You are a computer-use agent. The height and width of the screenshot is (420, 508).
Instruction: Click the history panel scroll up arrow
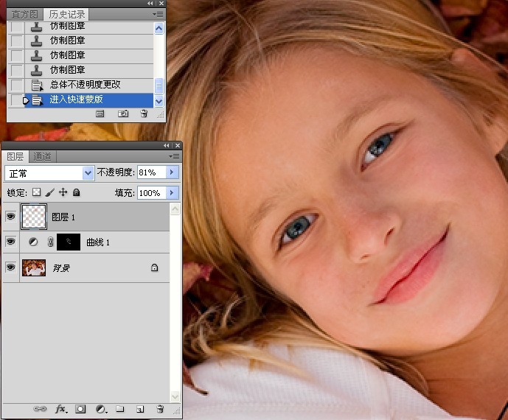(x=159, y=29)
